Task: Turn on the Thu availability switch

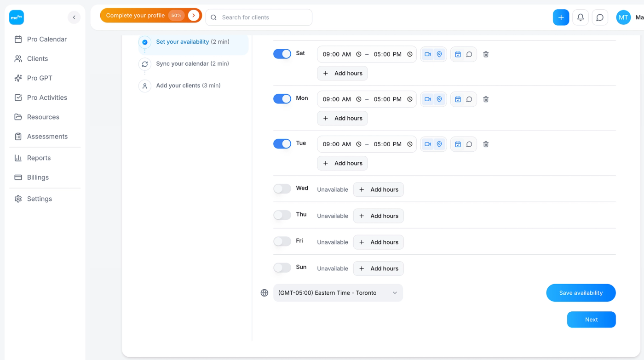Action: point(282,215)
